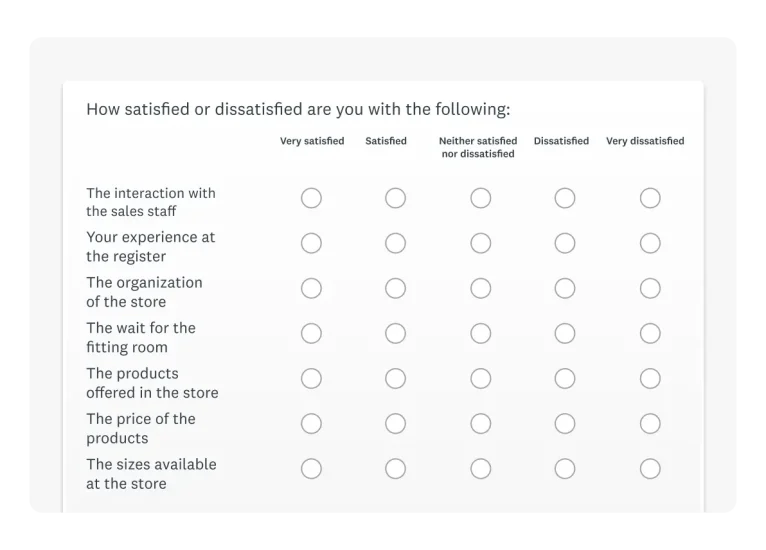766x550 pixels.
Task: Mark Dissatisfied for price of the products
Action: (x=565, y=423)
